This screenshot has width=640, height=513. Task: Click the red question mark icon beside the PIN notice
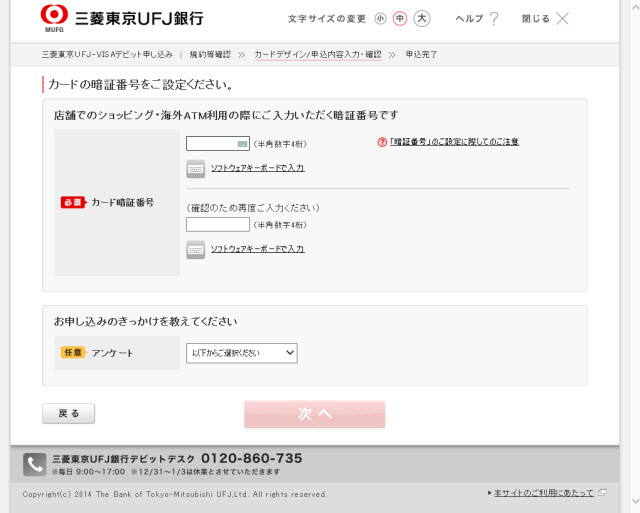(x=382, y=142)
